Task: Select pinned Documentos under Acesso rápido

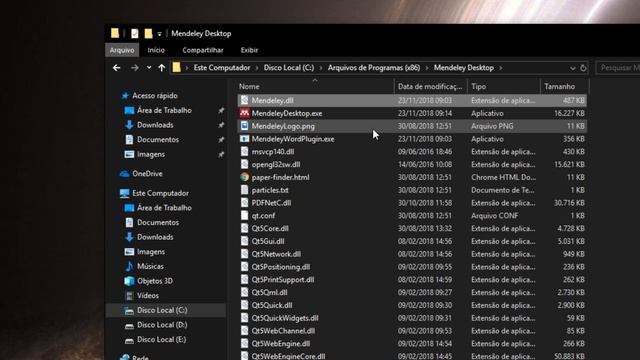Action: (158, 140)
